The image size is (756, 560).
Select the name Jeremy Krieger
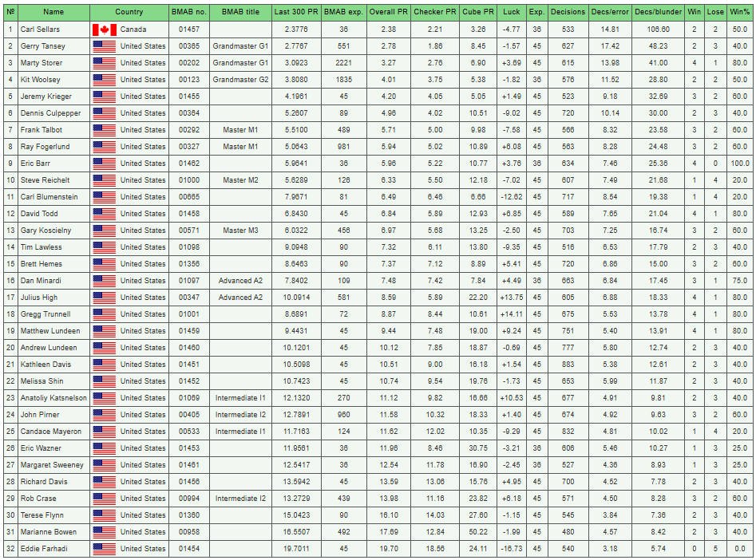[46, 97]
